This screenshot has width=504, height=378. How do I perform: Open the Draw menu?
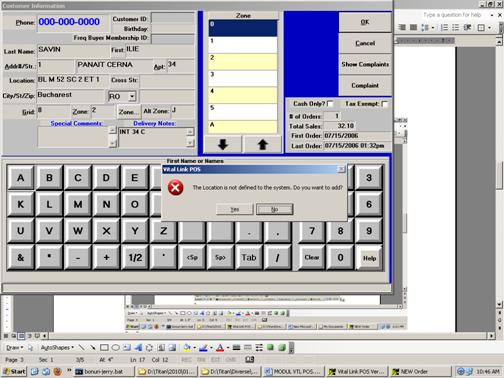click(x=15, y=348)
